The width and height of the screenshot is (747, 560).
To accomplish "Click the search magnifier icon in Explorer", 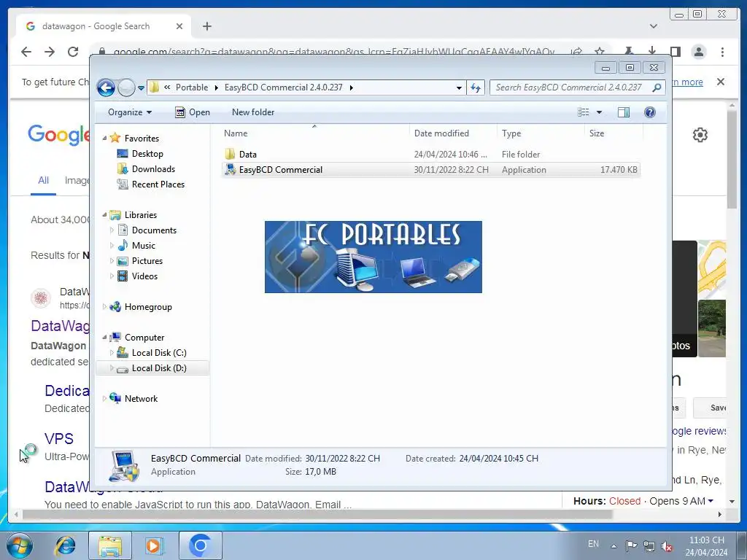I will pyautogui.click(x=657, y=87).
